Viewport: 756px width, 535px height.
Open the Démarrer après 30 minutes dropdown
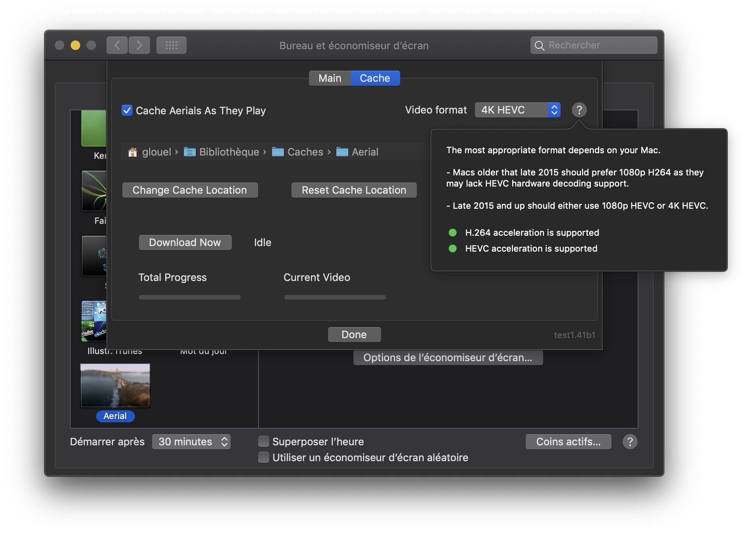(191, 442)
